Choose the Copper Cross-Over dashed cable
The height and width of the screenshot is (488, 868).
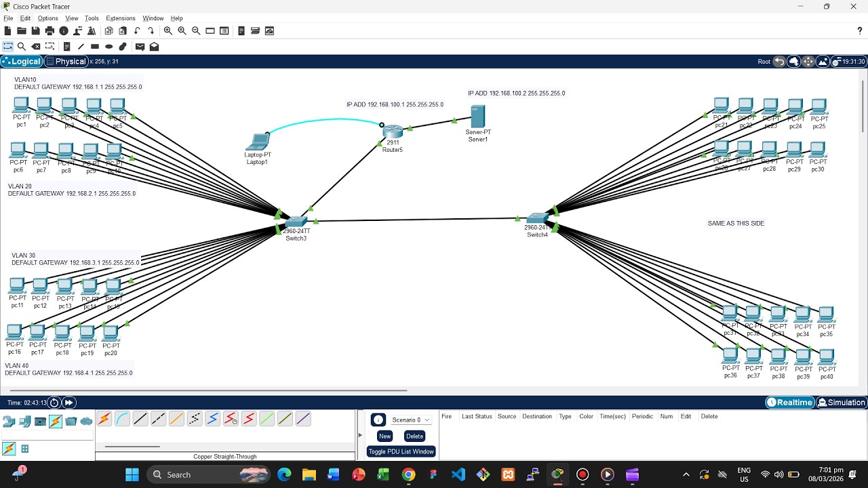(x=159, y=419)
